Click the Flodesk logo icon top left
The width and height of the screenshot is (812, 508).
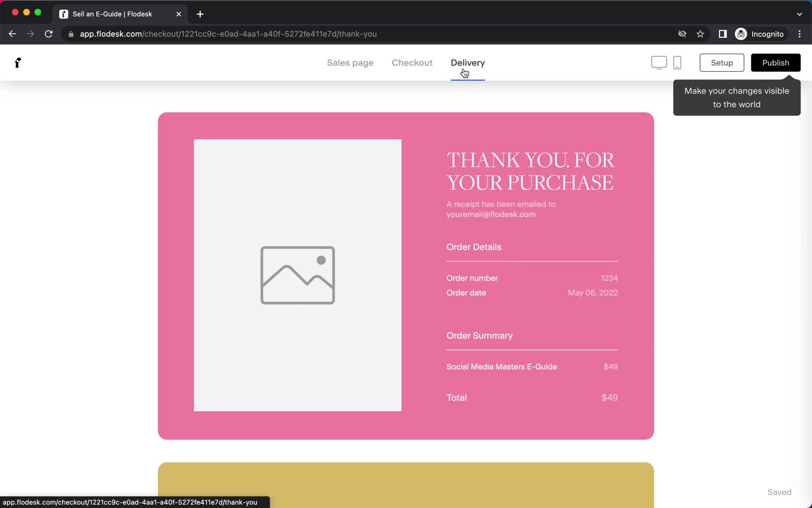(x=17, y=63)
